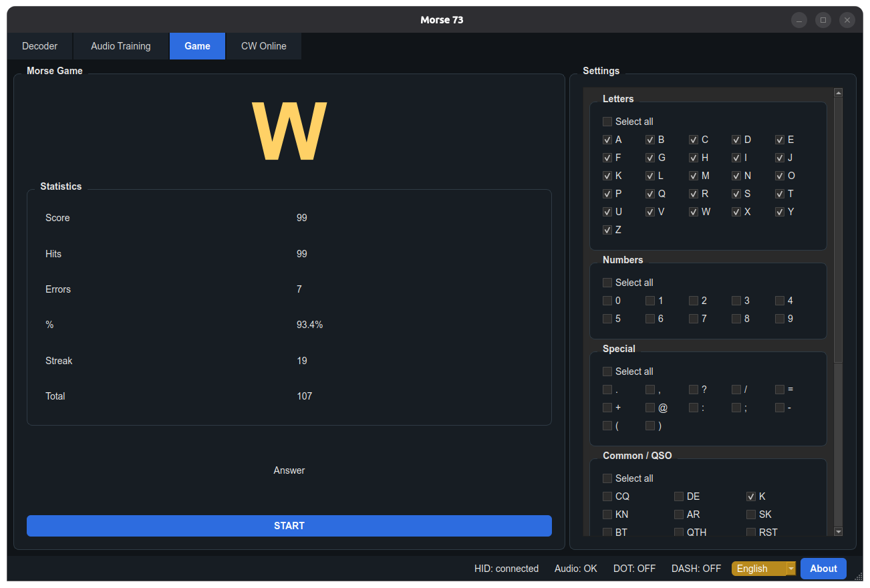Click the settings scrollbar up arrow
The height and width of the screenshot is (588, 870).
[x=839, y=92]
